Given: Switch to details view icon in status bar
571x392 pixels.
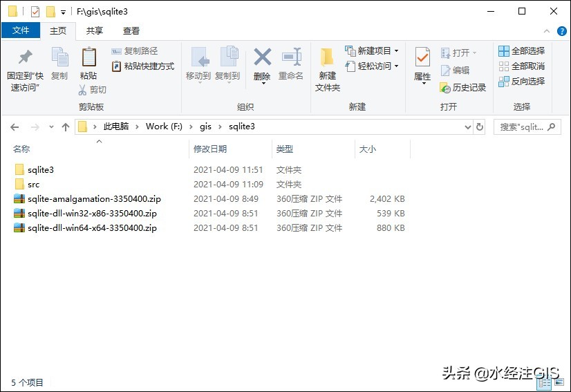Looking at the screenshot, I should [x=545, y=382].
